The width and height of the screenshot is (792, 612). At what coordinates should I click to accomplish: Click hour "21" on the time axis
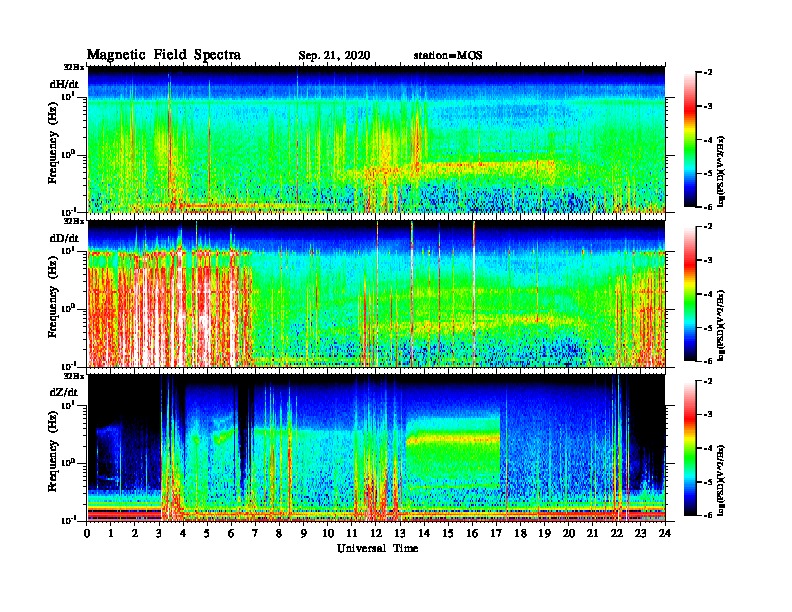click(x=592, y=533)
